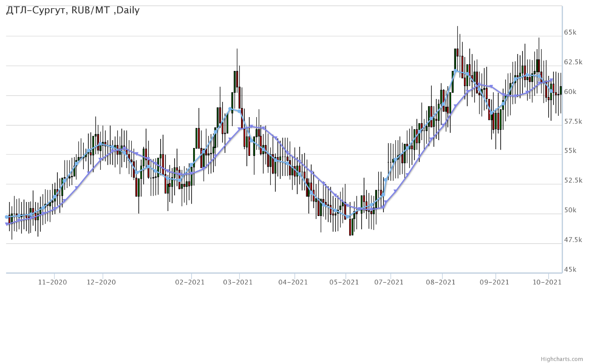Select the 62.5k price axis label
The width and height of the screenshot is (589, 364).
pos(573,62)
